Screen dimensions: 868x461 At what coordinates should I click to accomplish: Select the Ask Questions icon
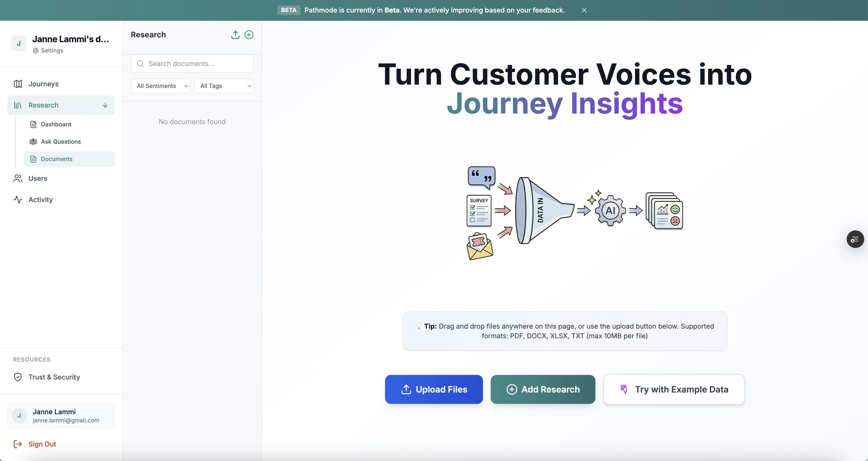(x=33, y=142)
